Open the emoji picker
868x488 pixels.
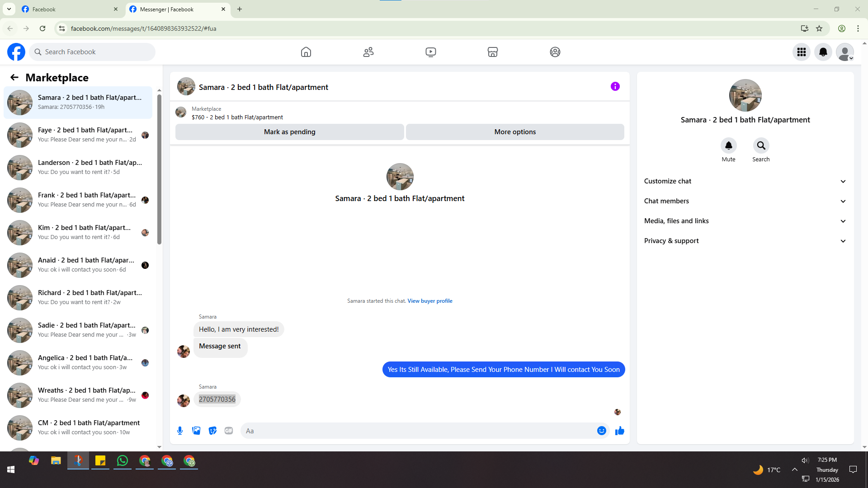(601, 431)
